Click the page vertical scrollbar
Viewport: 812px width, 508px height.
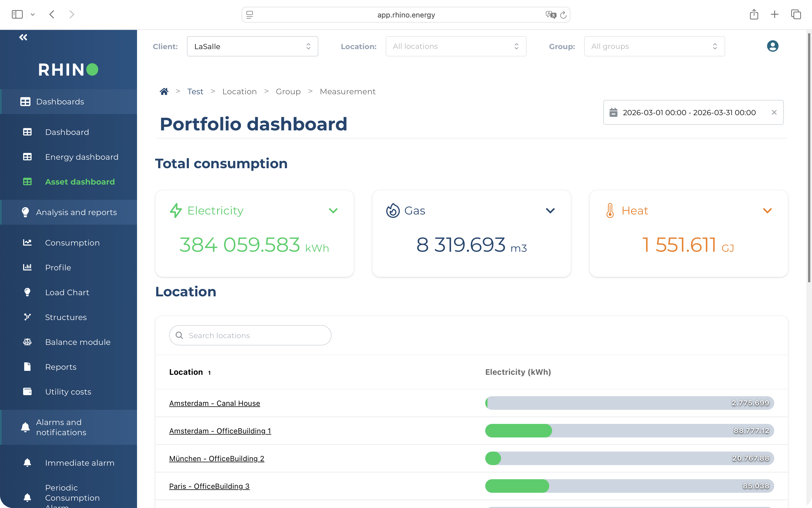pos(809,158)
